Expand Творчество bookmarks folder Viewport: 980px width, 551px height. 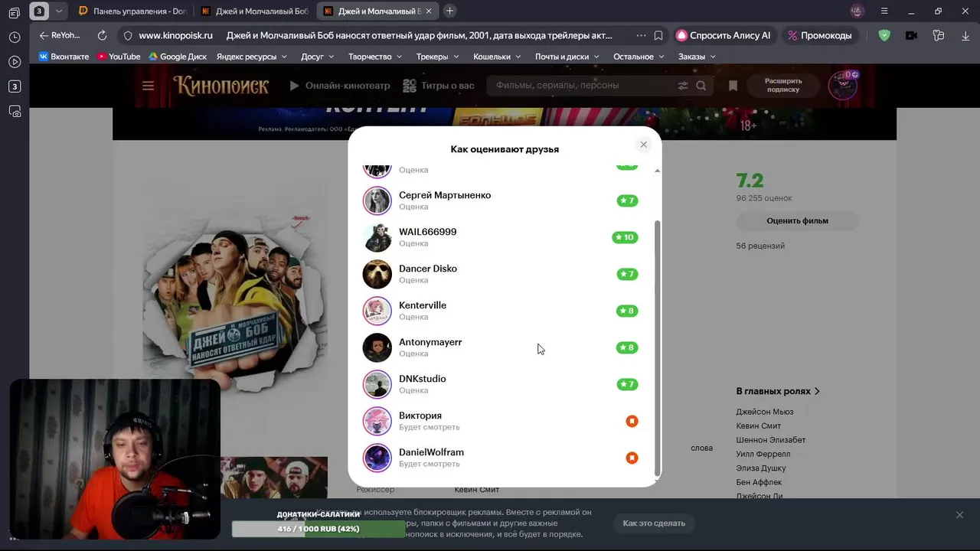tap(375, 57)
